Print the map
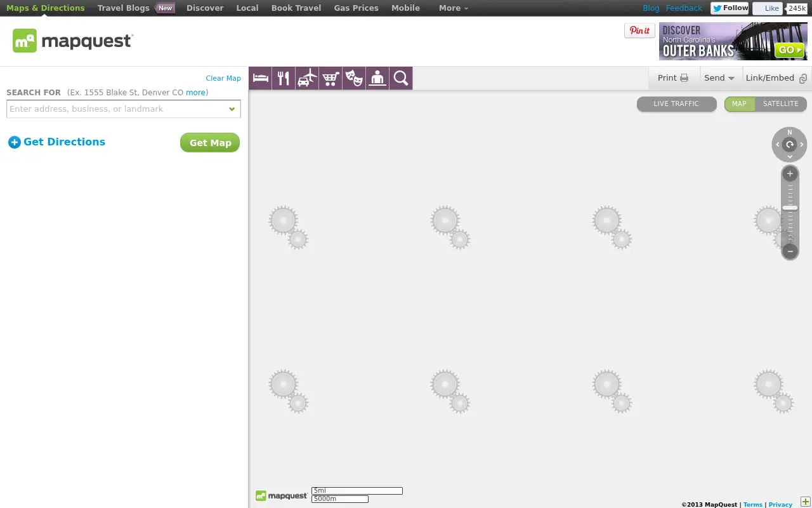The image size is (812, 508). coord(673,78)
